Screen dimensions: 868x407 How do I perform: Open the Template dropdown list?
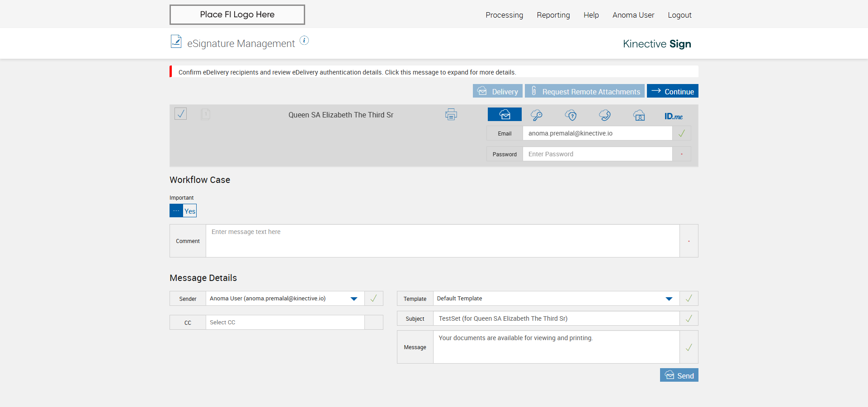pyautogui.click(x=669, y=299)
